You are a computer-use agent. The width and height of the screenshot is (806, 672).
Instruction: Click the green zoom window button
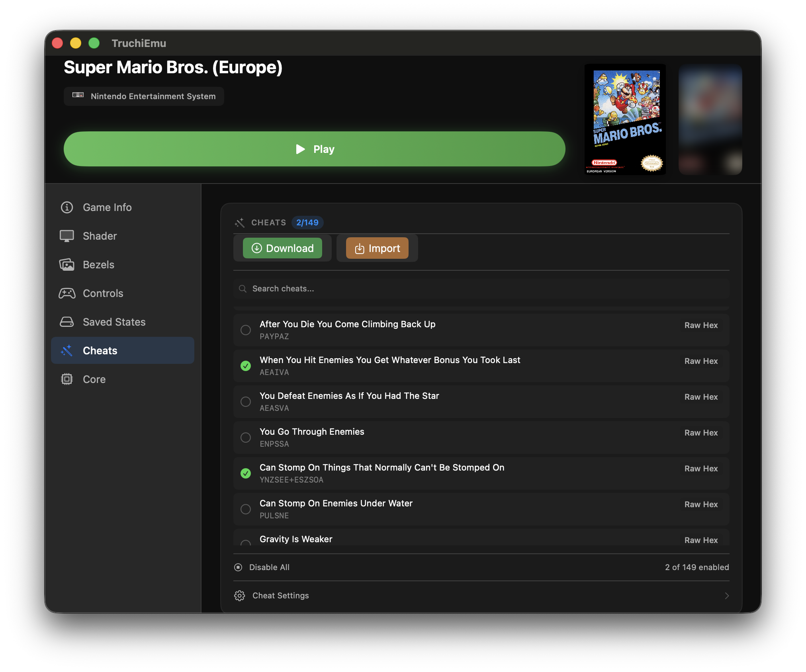click(94, 43)
